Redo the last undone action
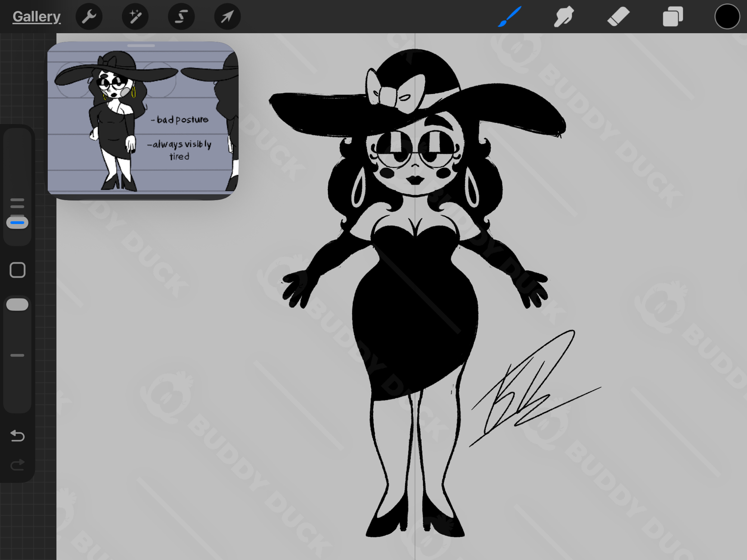The image size is (747, 560). 17,465
